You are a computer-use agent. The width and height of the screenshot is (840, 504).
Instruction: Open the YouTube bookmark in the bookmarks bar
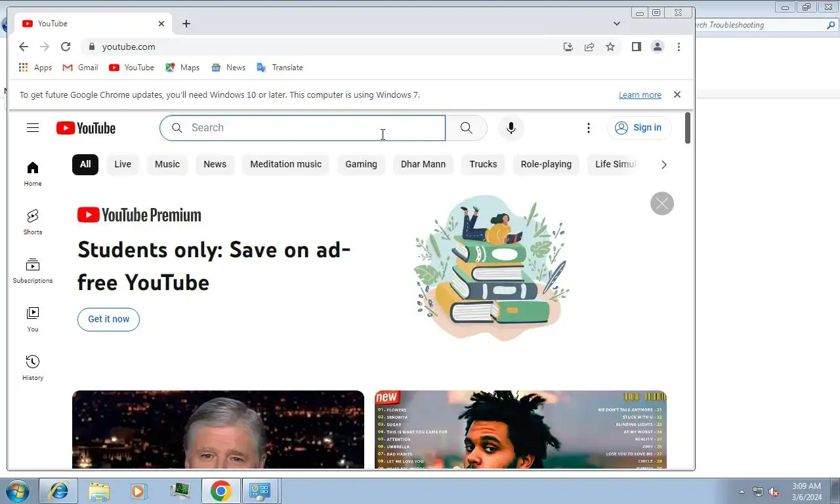[x=131, y=68]
